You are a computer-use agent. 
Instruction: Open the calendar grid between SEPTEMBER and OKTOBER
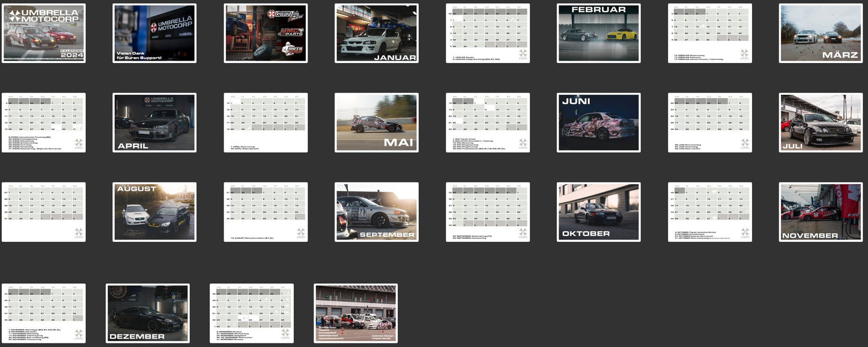pos(488,212)
